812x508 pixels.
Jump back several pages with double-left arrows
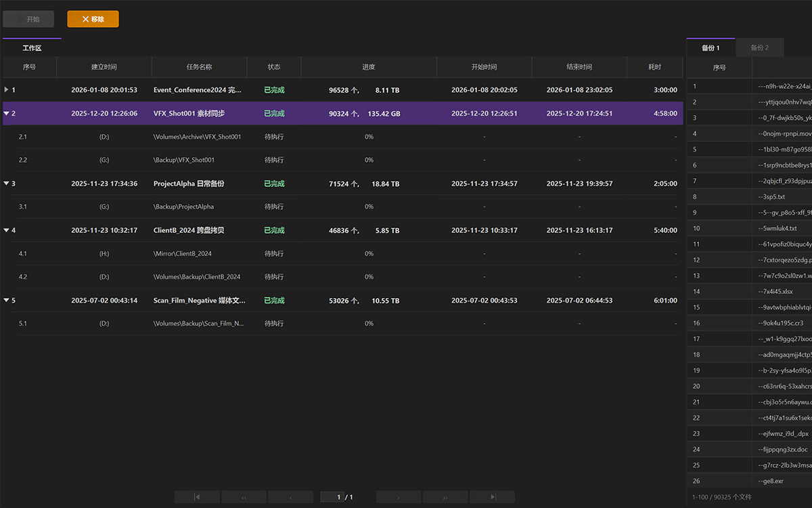[x=244, y=497]
